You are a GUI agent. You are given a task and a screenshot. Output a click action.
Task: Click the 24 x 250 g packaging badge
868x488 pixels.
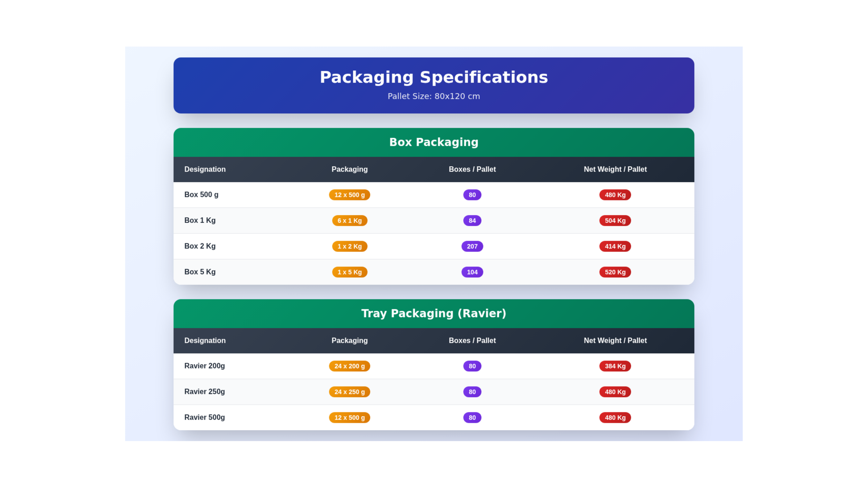(349, 392)
